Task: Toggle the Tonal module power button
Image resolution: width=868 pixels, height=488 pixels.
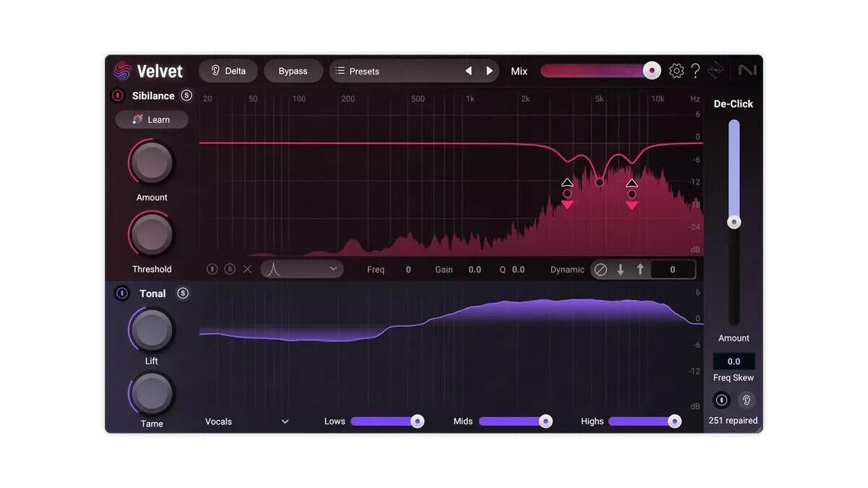Action: tap(122, 293)
